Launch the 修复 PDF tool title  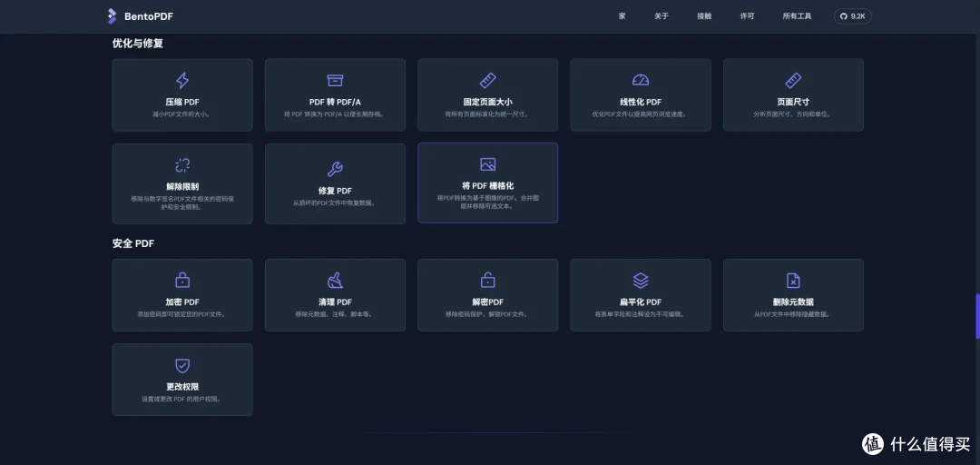tap(335, 191)
